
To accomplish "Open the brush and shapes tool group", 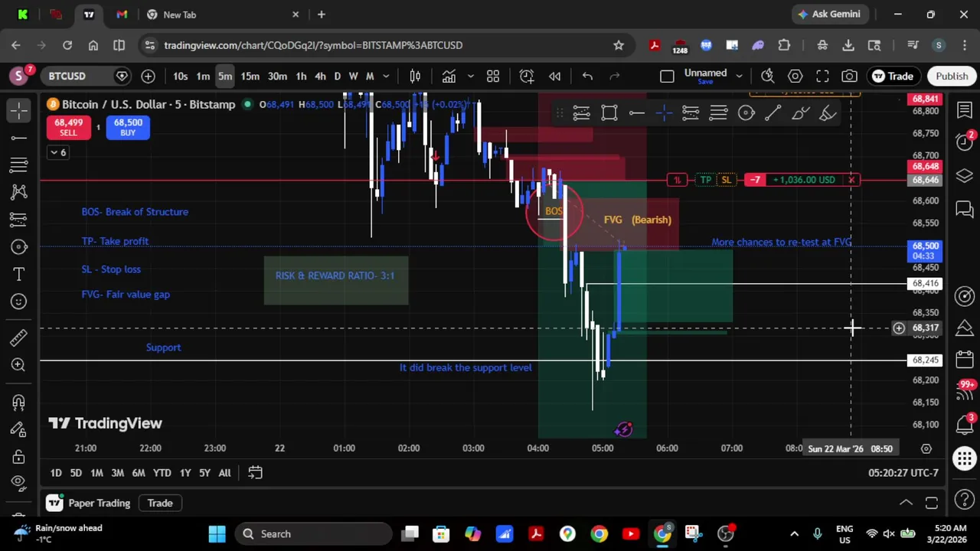I will pos(19,246).
